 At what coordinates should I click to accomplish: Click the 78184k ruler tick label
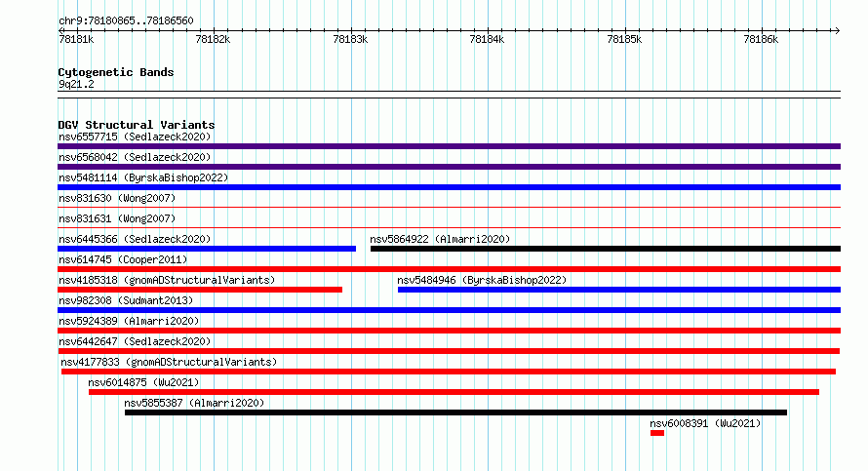487,39
